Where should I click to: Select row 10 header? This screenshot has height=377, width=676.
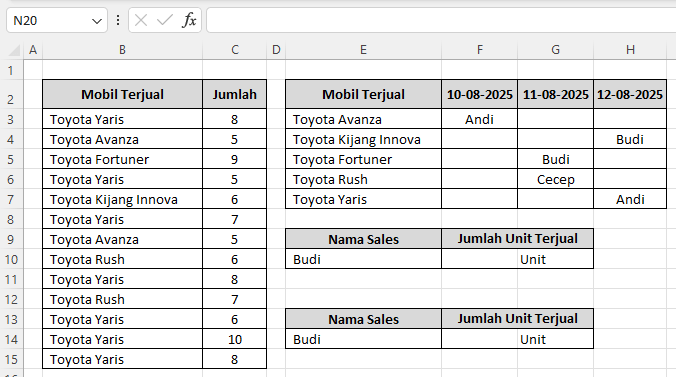[x=11, y=259]
